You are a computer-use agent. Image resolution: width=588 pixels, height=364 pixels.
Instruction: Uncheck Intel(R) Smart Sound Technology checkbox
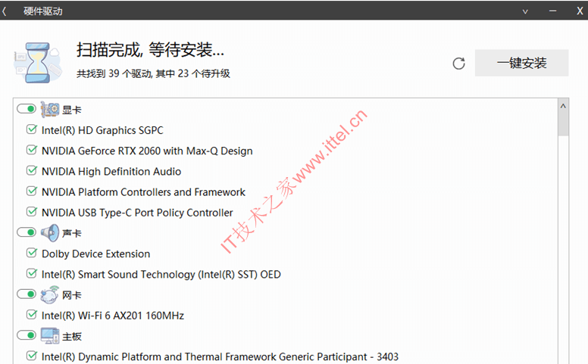pos(32,274)
